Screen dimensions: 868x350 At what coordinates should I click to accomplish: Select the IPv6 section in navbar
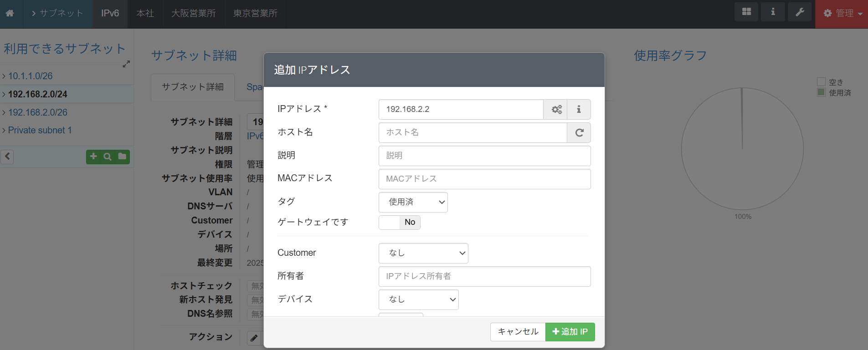[x=110, y=13]
